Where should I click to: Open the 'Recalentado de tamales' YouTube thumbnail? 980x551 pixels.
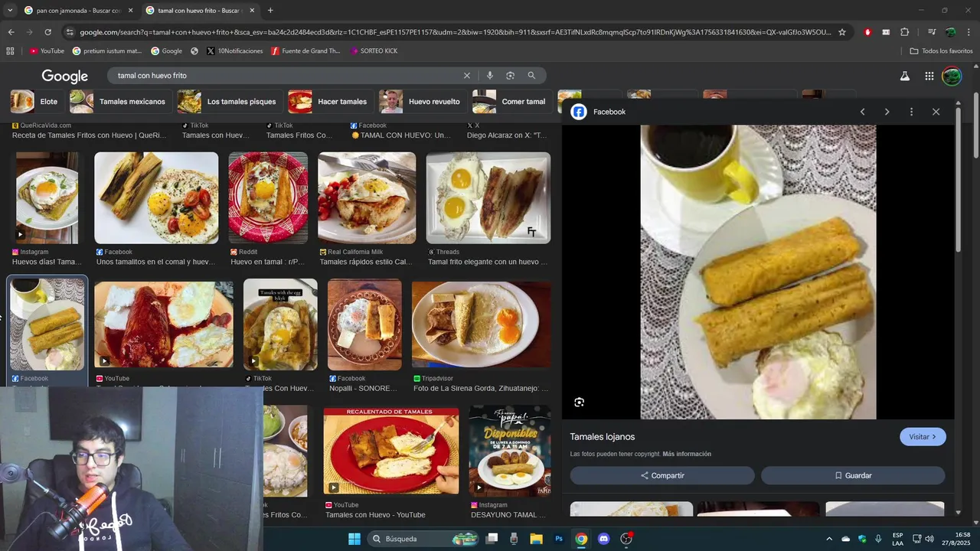click(x=391, y=452)
